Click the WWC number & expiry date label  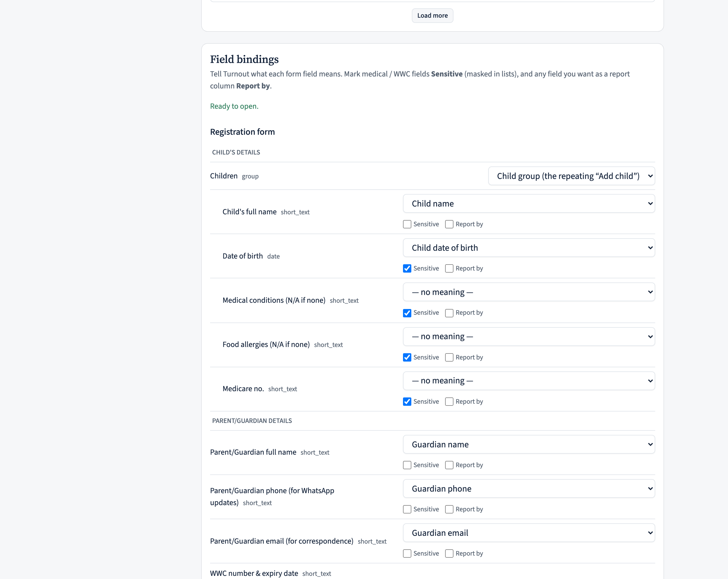tap(254, 573)
